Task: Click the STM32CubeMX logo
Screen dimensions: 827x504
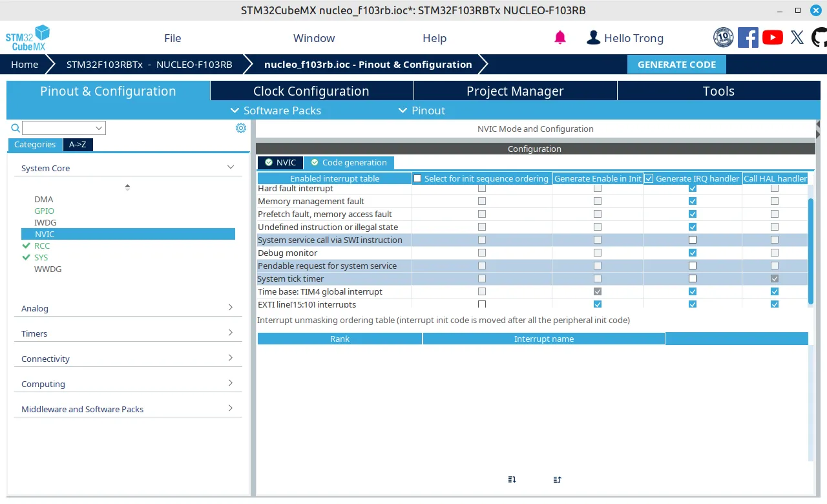Action: [x=28, y=38]
